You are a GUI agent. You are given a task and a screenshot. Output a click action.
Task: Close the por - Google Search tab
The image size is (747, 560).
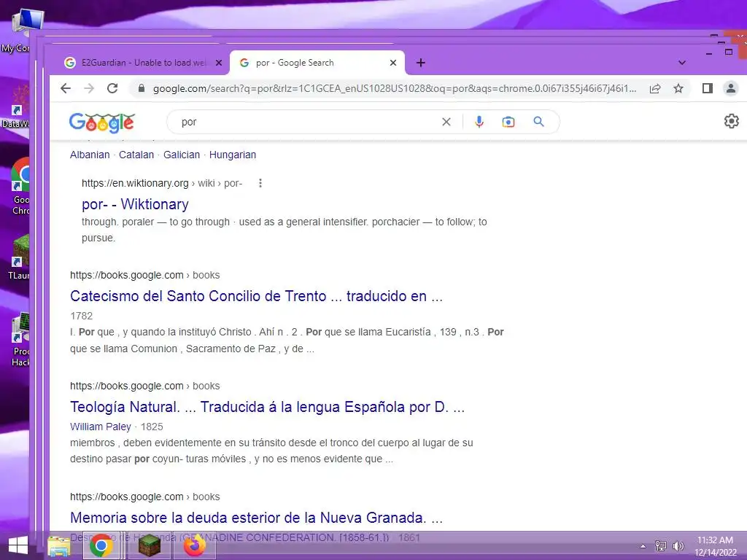click(393, 63)
